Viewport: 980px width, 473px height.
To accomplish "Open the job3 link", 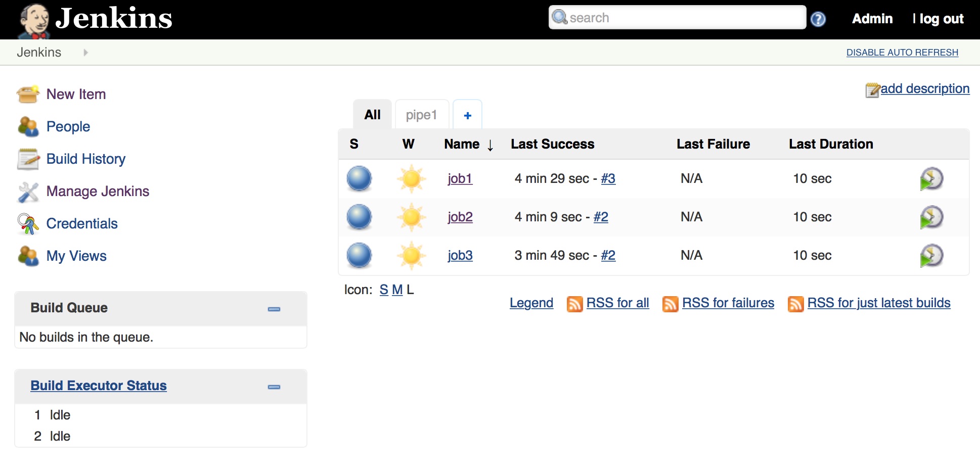I will point(460,255).
